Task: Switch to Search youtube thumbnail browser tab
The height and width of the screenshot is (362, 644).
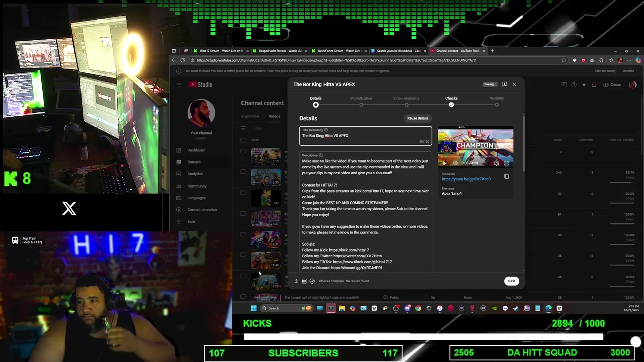Action: [x=397, y=51]
